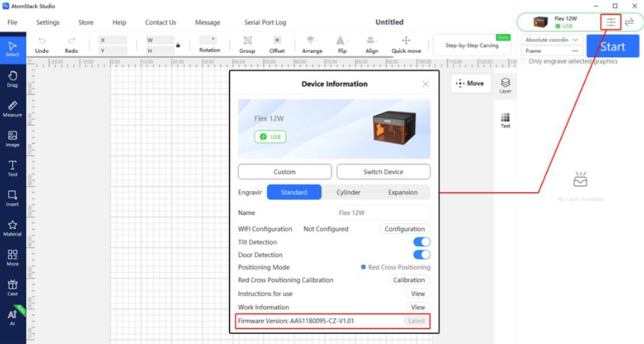This screenshot has width=644, height=344.
Task: Click the Quick move icon
Action: coord(406,40)
